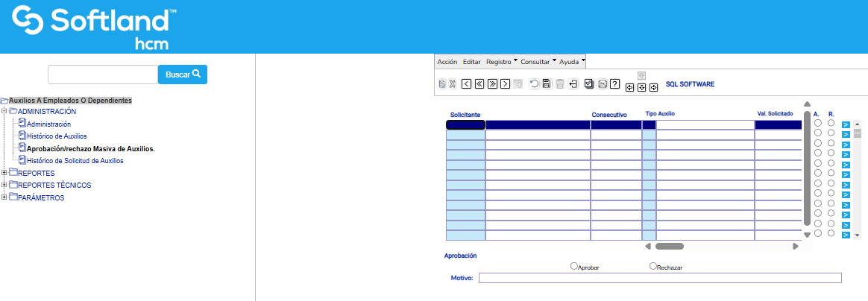Click the Buscar search button
This screenshot has width=868, height=301.
point(182,75)
